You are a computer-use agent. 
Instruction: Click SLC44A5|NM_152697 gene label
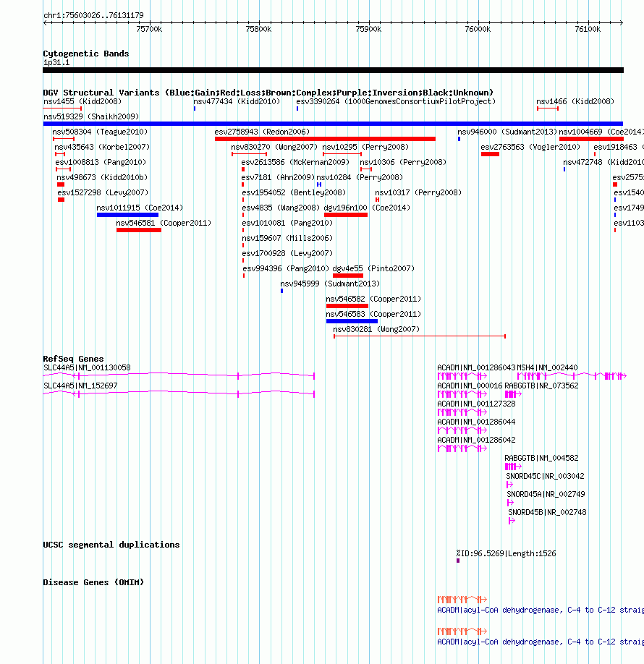(80, 387)
